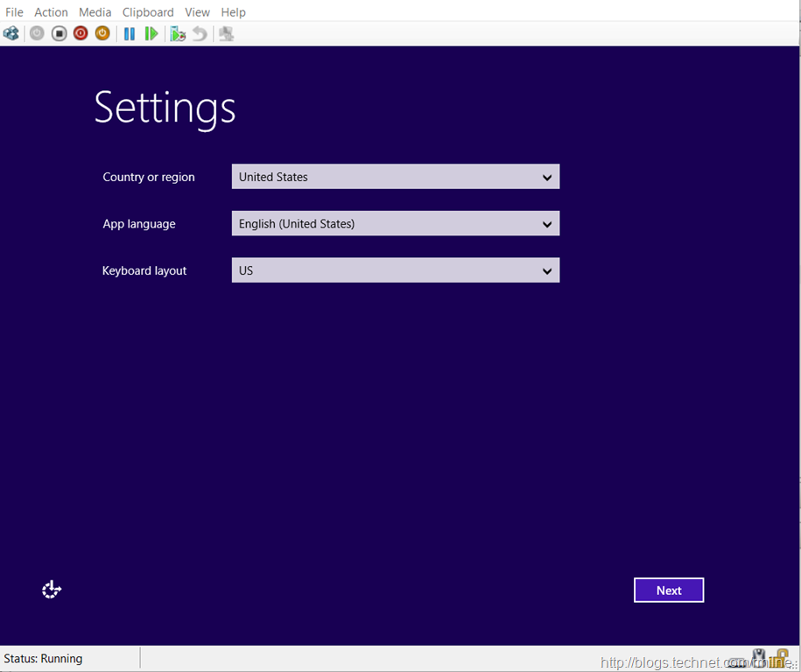Click the Revert arrow icon
Viewport: 801px width, 672px height.
[x=200, y=34]
